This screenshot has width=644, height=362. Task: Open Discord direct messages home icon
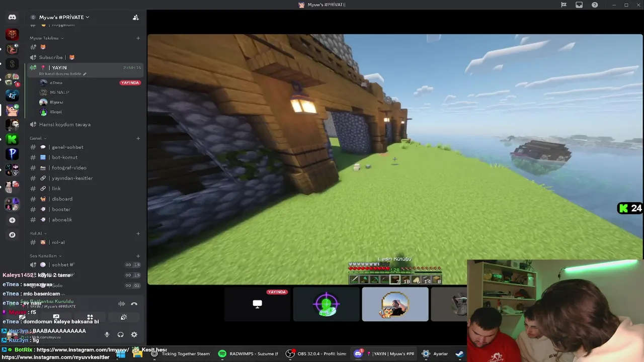[12, 17]
